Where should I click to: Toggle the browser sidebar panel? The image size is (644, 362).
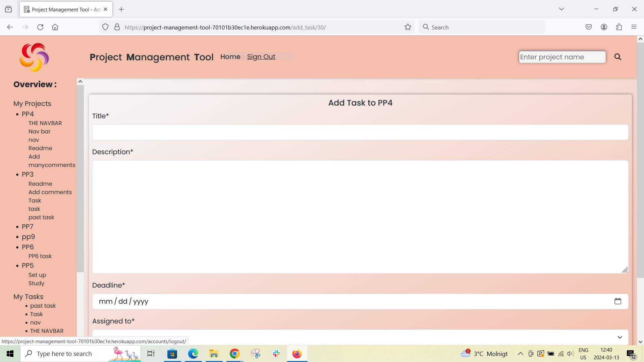[x=8, y=9]
